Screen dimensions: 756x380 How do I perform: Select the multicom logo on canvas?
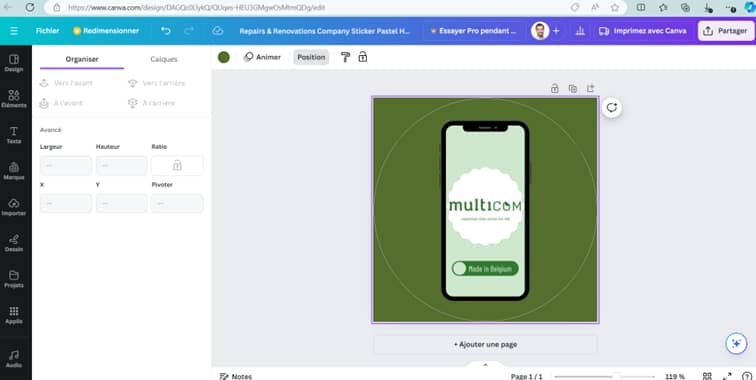[x=485, y=206]
